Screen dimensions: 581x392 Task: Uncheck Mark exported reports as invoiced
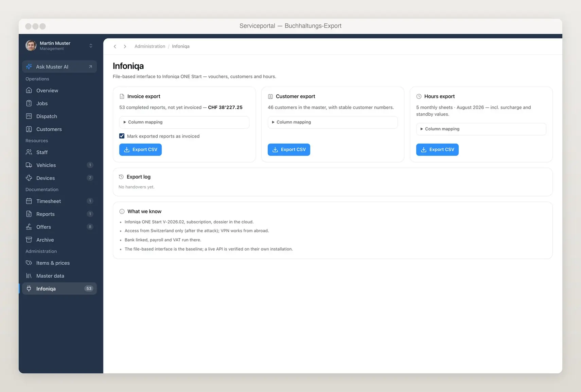(122, 136)
